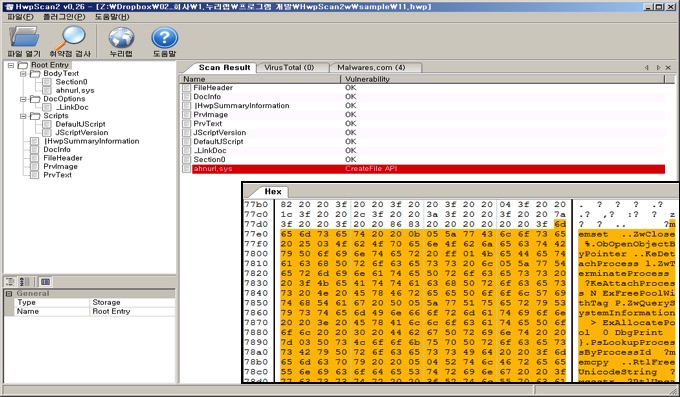Click the categorized view property grid icon

point(10,282)
